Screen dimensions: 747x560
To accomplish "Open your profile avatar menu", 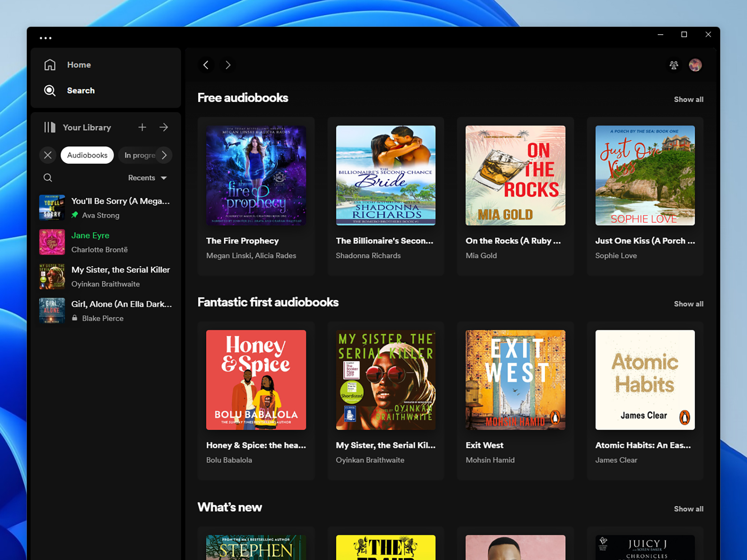I will click(x=696, y=65).
